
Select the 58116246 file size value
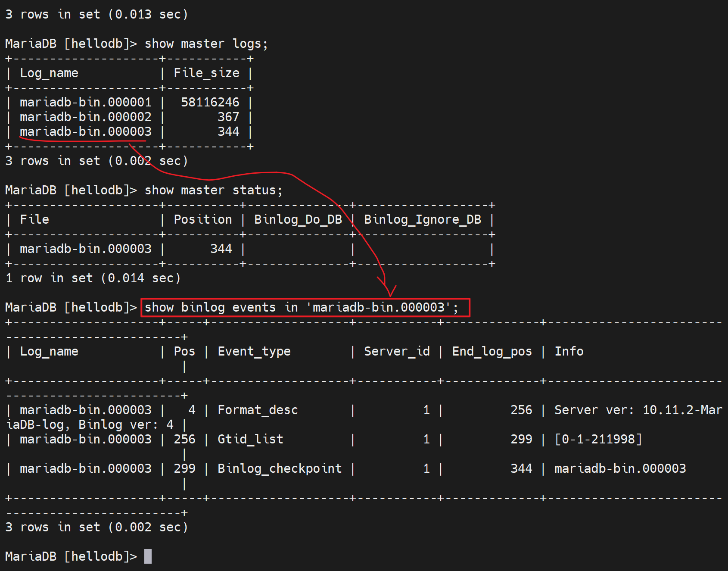(210, 103)
